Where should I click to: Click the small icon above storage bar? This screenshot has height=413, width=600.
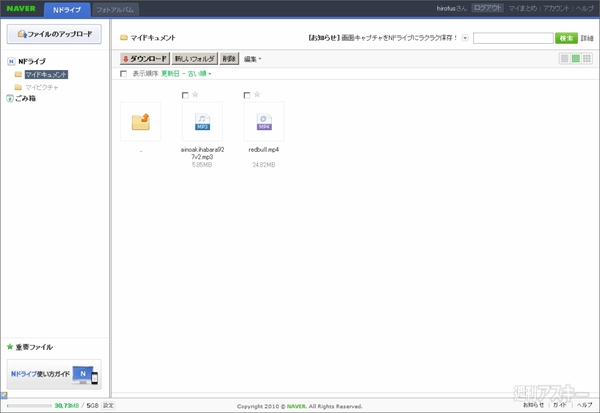click(3, 395)
